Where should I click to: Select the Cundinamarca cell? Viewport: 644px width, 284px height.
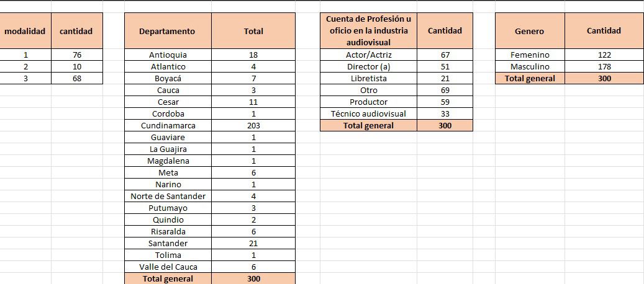(168, 125)
